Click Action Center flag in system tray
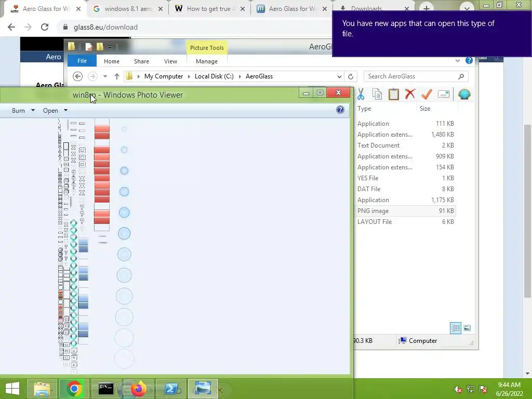The image size is (532, 399). [x=483, y=389]
